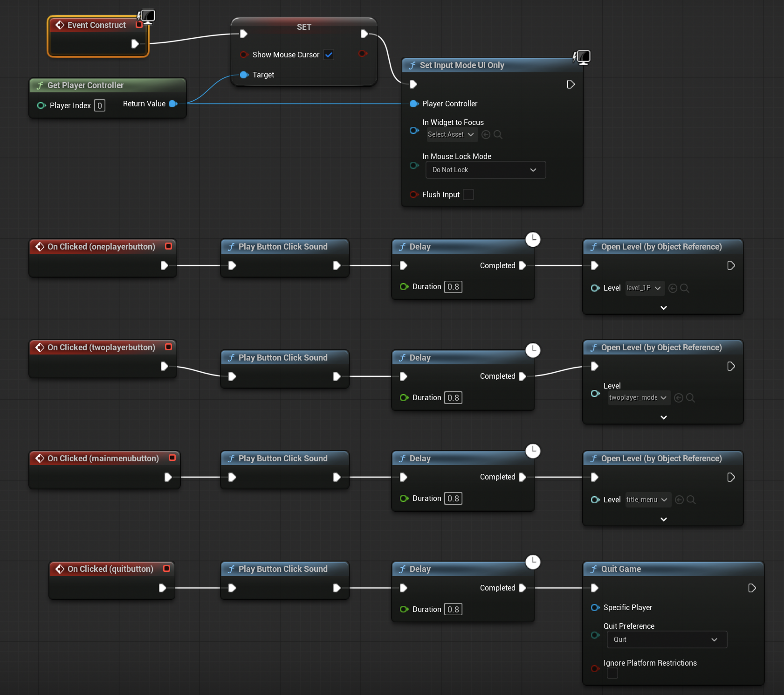Edit Duration of Delay in mainmenubutton row
The height and width of the screenshot is (695, 784).
pyautogui.click(x=453, y=499)
